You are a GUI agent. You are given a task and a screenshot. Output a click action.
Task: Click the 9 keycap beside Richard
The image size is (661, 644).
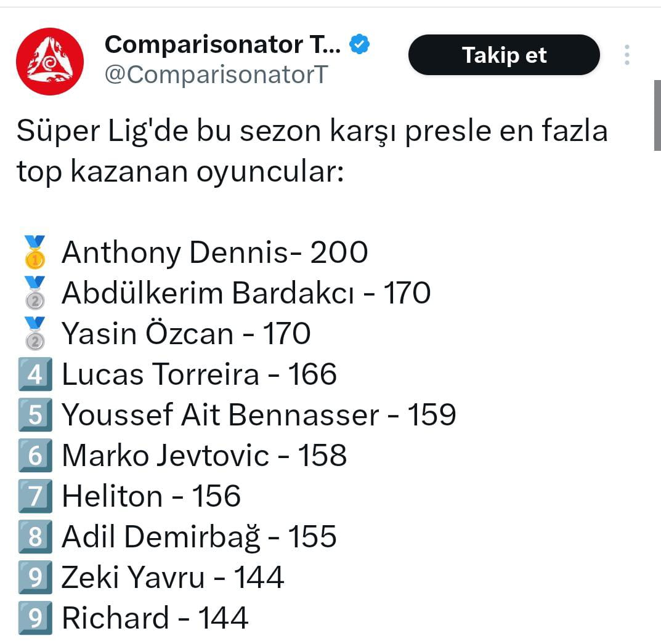(35, 618)
